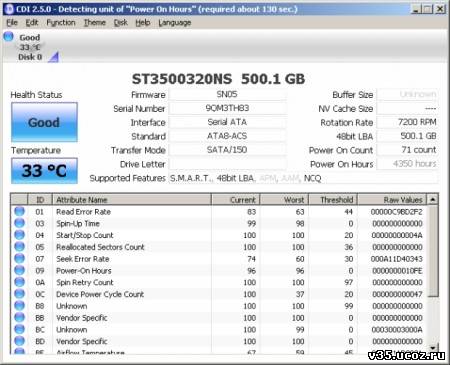Click the blue orb beside Spin-Up Time
450x365 pixels.
pos(20,223)
